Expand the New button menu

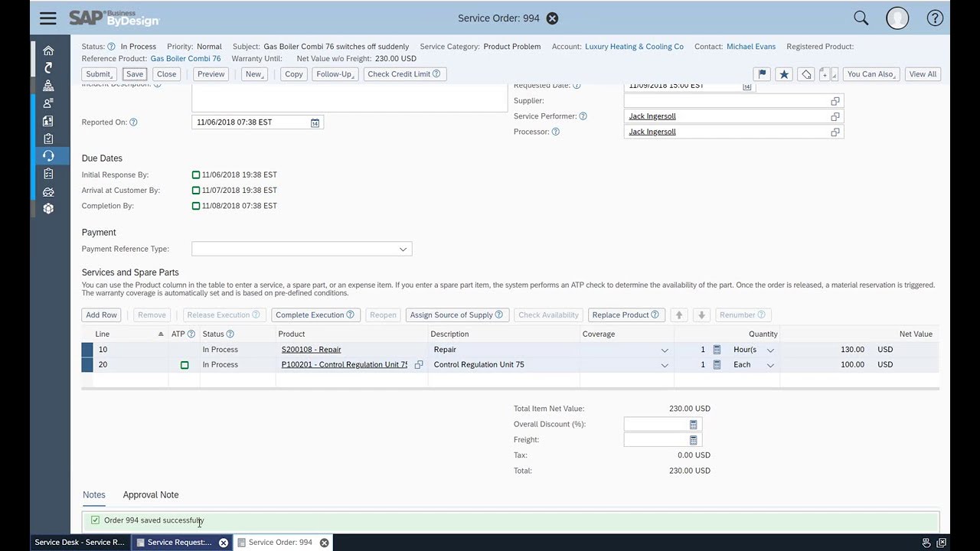point(254,74)
